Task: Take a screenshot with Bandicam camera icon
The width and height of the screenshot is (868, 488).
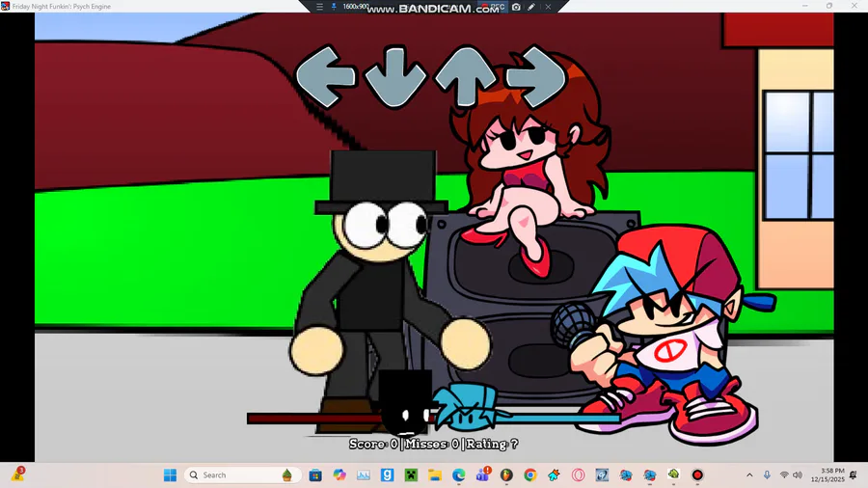Action: pyautogui.click(x=516, y=7)
